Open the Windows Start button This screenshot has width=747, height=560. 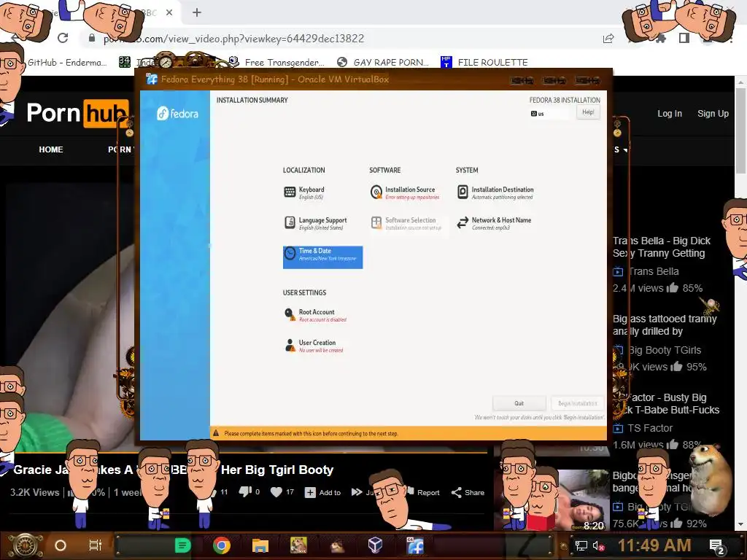[25, 545]
